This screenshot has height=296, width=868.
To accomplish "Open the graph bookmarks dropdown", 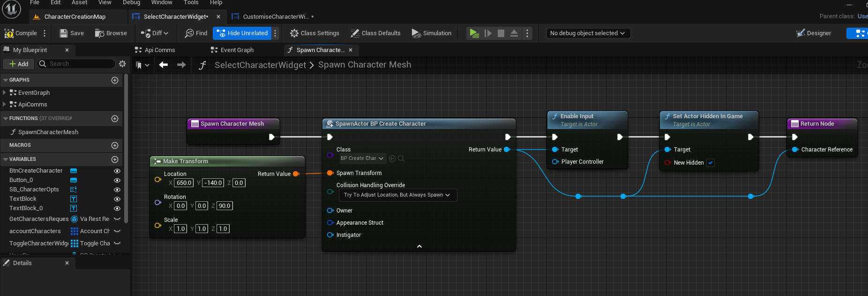I will 142,65.
